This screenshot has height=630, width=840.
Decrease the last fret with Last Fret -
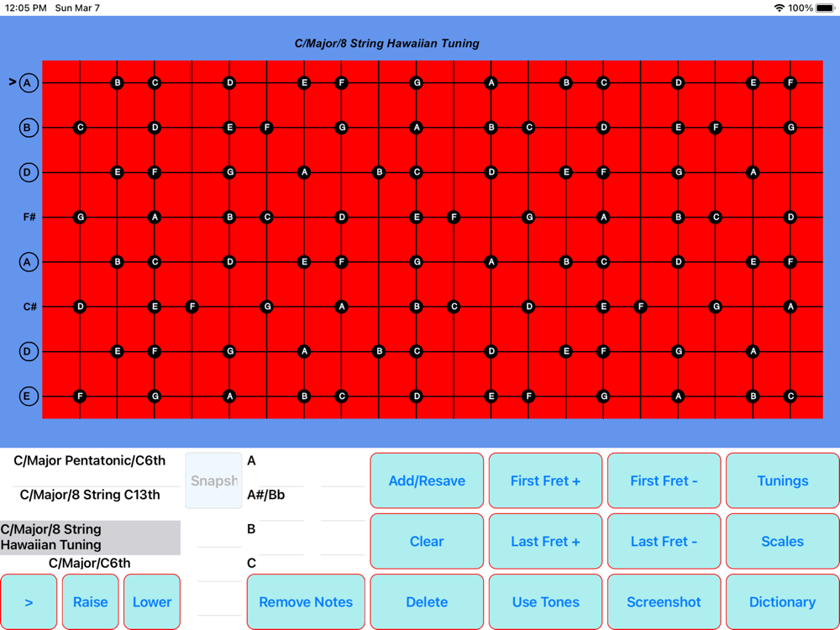(664, 541)
